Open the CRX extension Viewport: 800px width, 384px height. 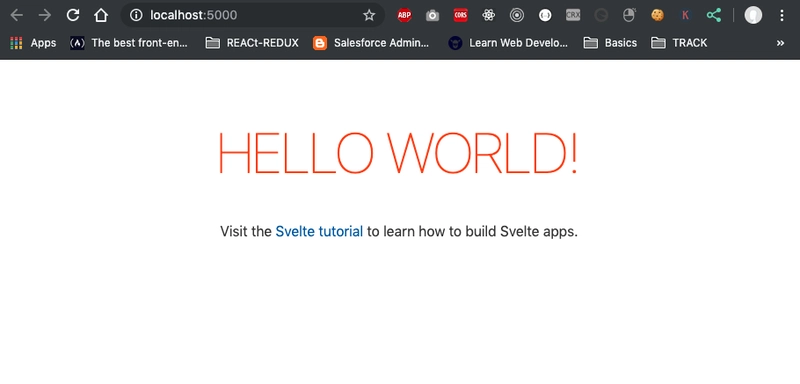pyautogui.click(x=573, y=15)
